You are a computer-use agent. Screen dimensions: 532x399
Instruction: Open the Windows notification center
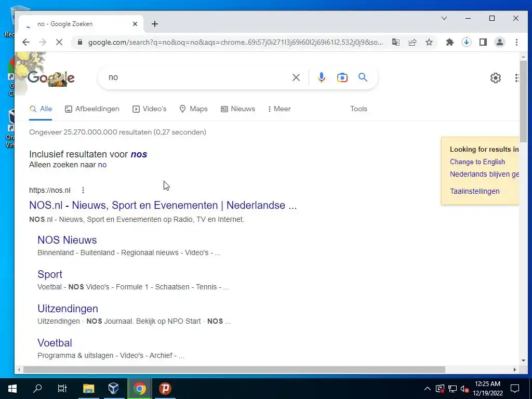(x=515, y=389)
